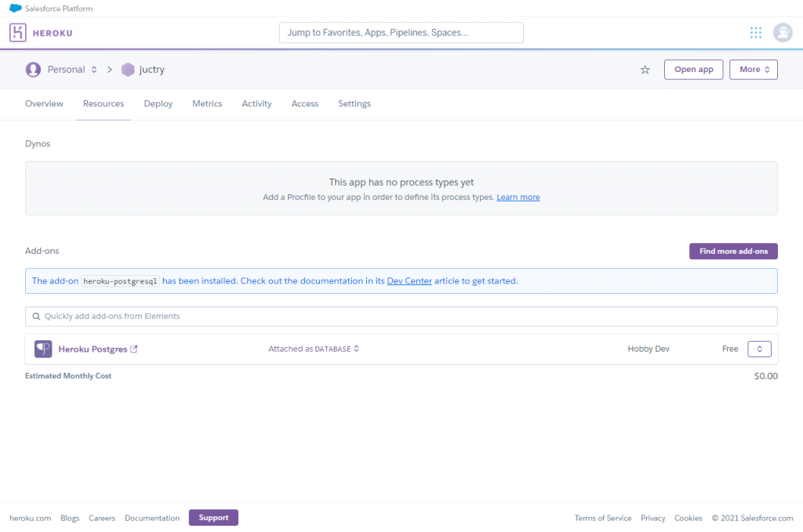Click the heroku.com footer link
The width and height of the screenshot is (803, 532).
click(x=31, y=518)
